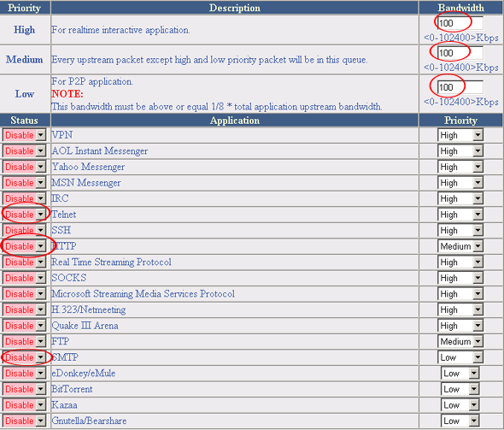504x430 pixels.
Task: Open the SSH status dropdown
Action: 24,230
